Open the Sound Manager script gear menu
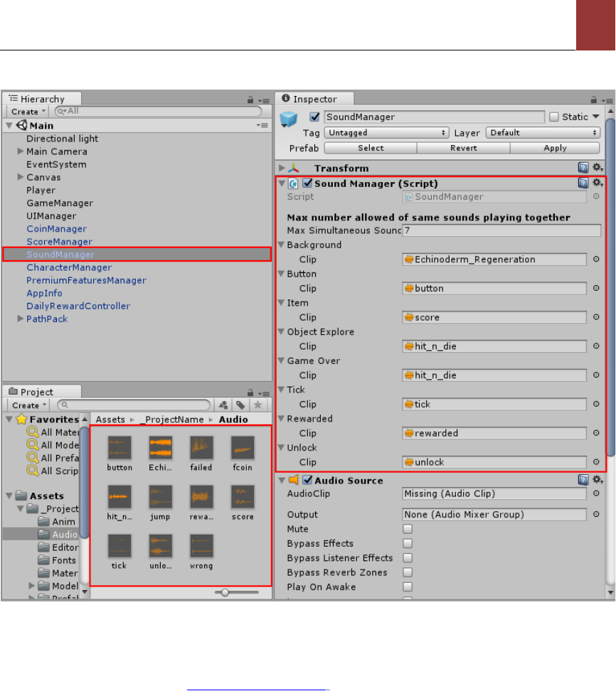Viewport: 616px width, 691px height. 598,183
